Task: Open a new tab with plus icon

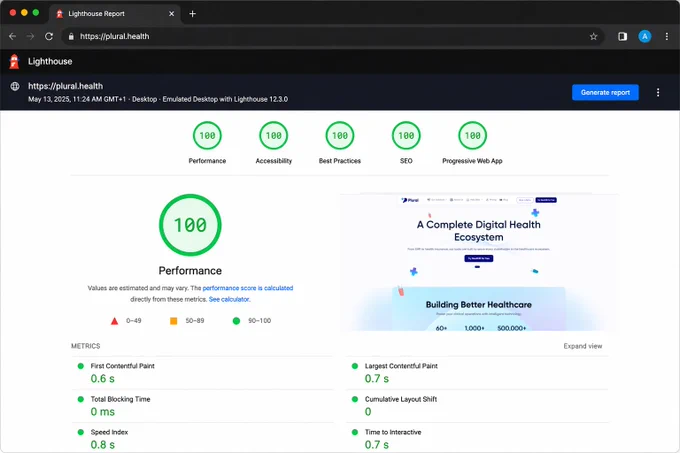Action: click(193, 14)
